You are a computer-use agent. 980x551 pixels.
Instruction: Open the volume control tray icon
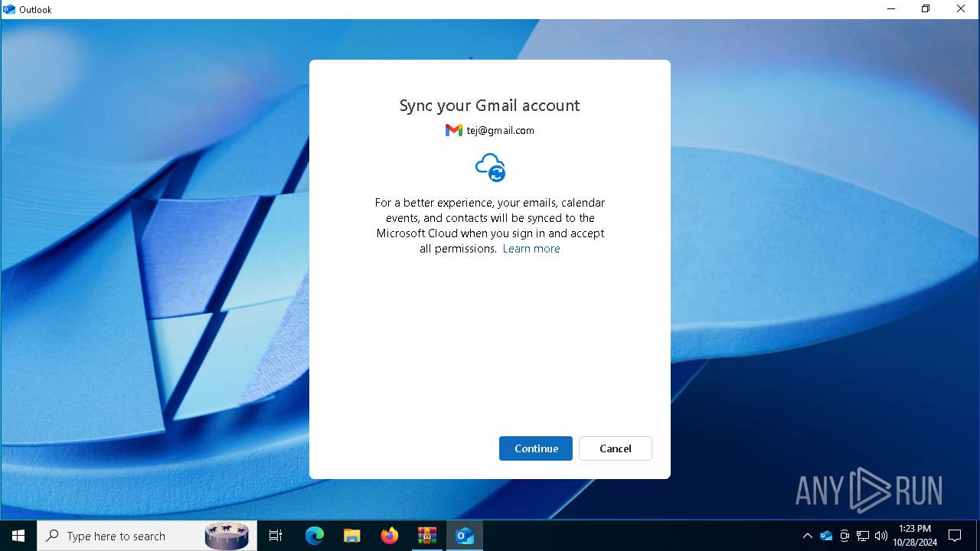coord(881,536)
